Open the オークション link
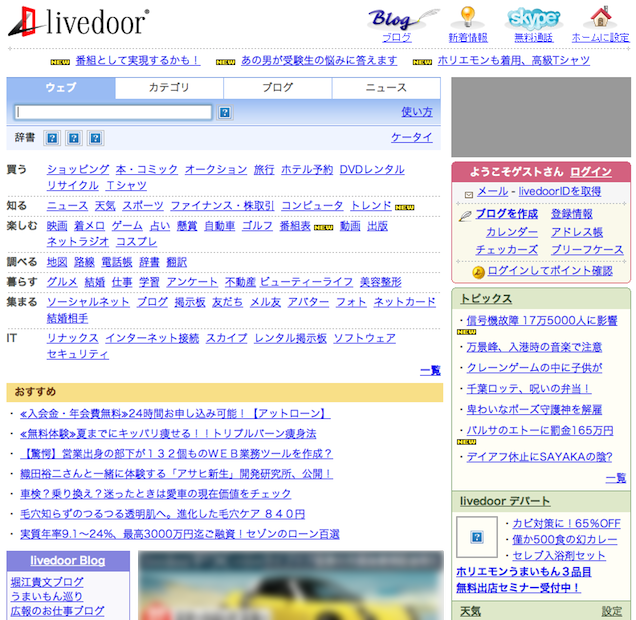 click(216, 169)
